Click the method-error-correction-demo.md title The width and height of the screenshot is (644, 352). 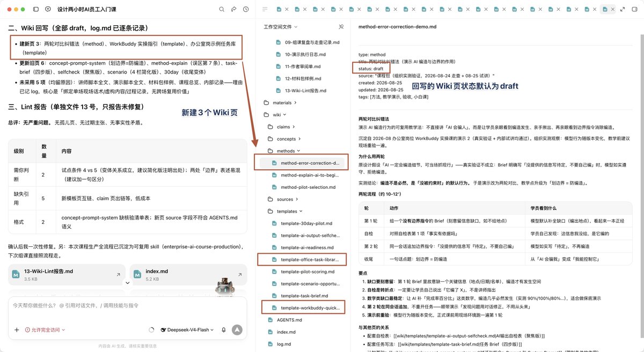pos(397,26)
